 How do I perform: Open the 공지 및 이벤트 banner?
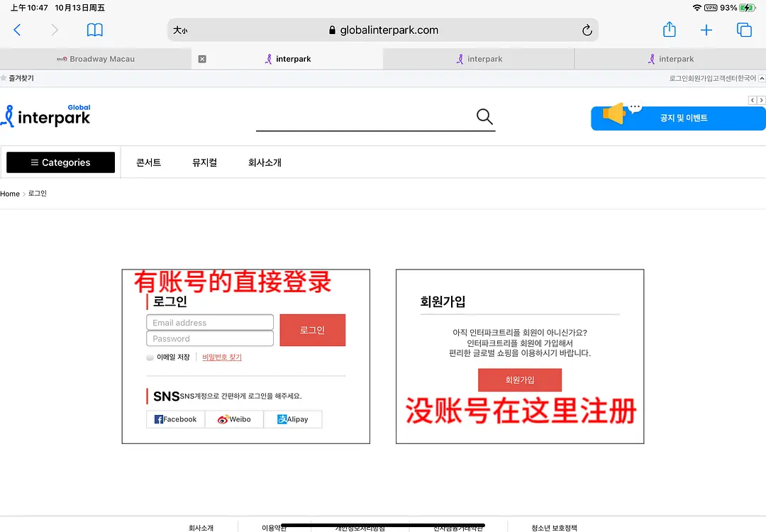tap(678, 118)
